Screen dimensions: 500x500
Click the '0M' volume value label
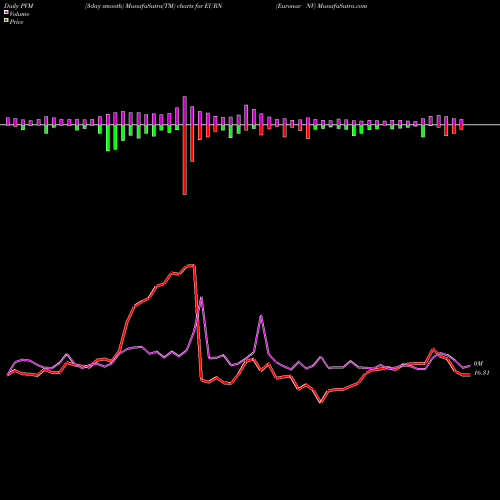478,364
